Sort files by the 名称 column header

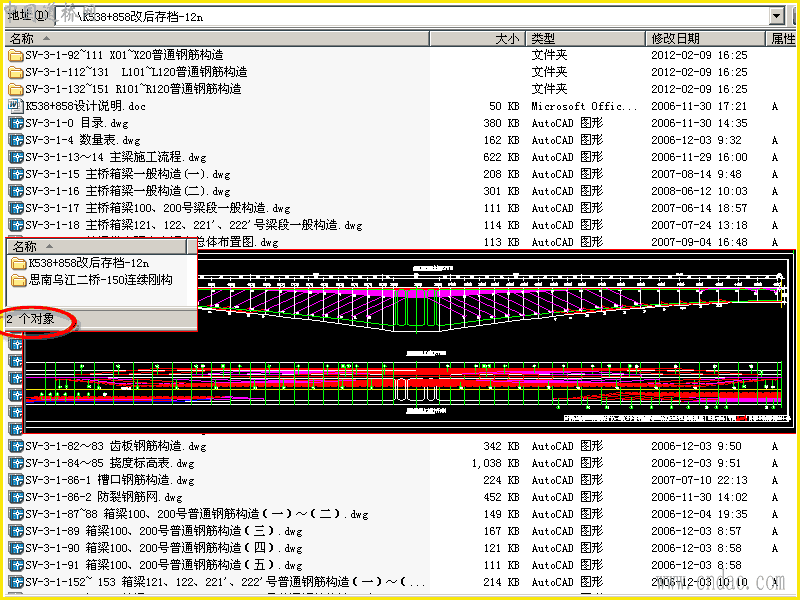click(217, 39)
